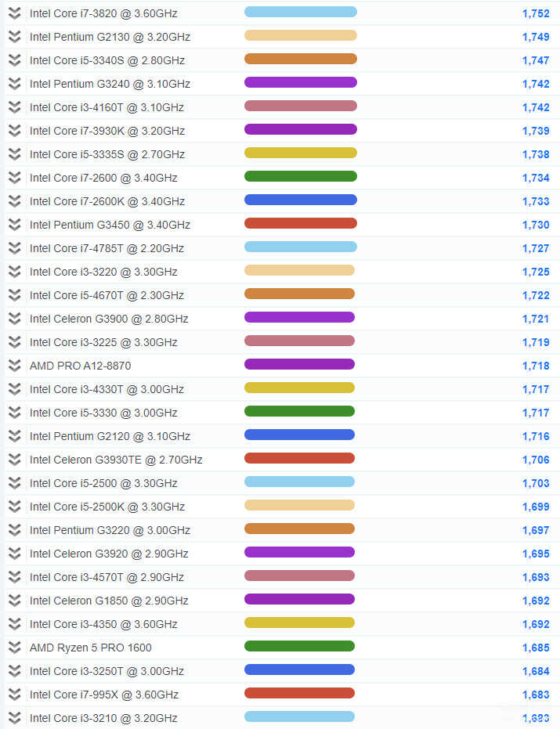The width and height of the screenshot is (560, 729).
Task: Open Intel Celeron G3900 @ 2.80GHz link
Action: tap(109, 319)
